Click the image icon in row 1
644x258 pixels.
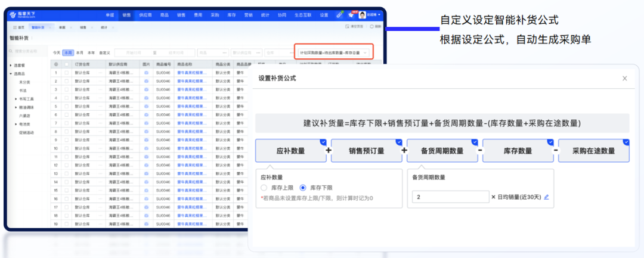pyautogui.click(x=146, y=73)
